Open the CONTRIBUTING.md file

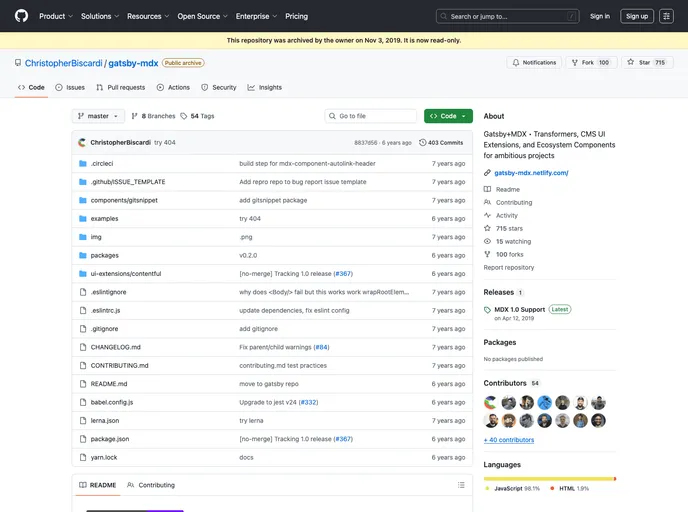click(x=120, y=366)
